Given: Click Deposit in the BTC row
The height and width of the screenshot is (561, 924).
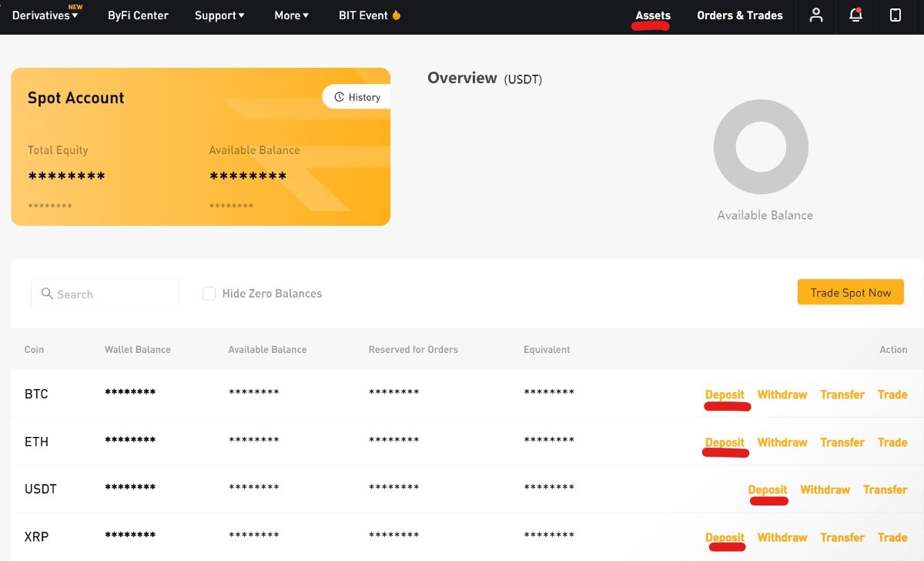Looking at the screenshot, I should (725, 395).
